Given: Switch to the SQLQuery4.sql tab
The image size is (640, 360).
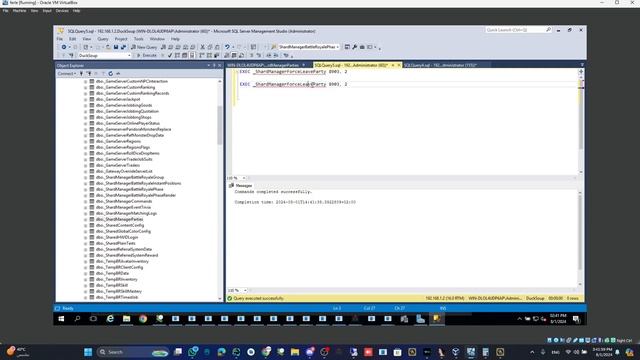Looking at the screenshot, I should 440,65.
